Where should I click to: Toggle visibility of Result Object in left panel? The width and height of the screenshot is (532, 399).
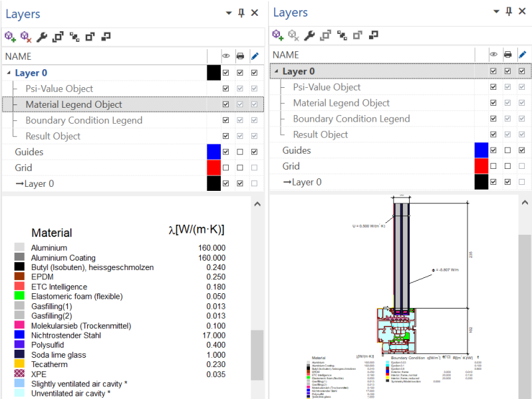tap(225, 136)
